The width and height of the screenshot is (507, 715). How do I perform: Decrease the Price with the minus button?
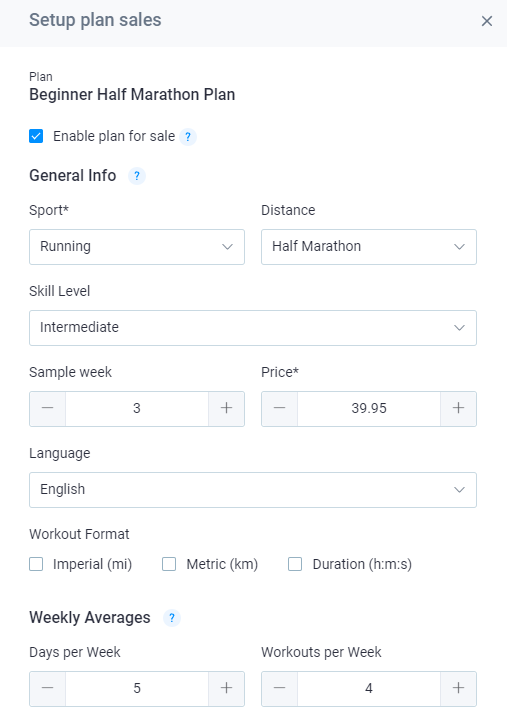pos(279,409)
